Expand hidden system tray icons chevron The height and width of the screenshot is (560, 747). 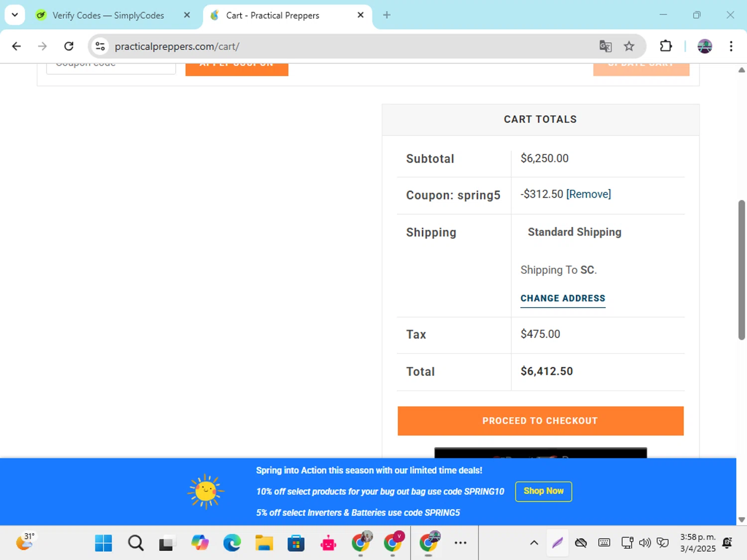click(x=534, y=543)
